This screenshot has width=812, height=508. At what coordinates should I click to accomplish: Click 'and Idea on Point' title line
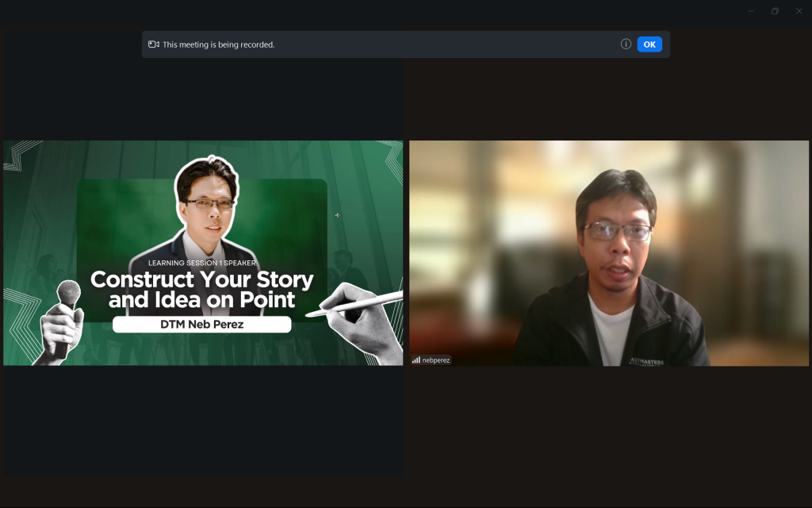point(201,300)
